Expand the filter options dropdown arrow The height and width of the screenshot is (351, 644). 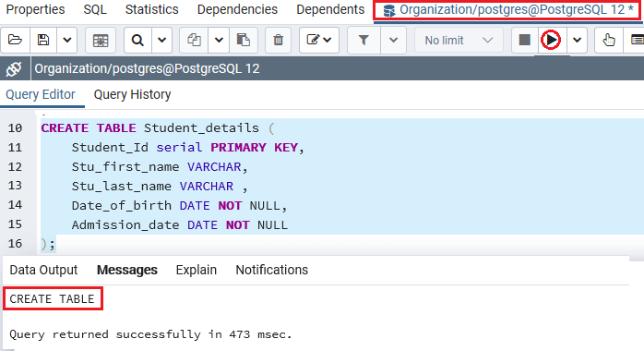(x=393, y=41)
